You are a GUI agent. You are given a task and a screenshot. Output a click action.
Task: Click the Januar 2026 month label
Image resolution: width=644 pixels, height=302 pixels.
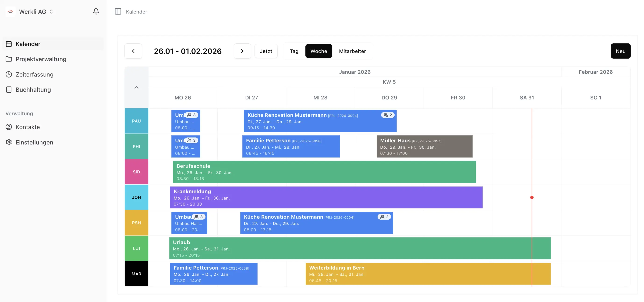pos(355,72)
